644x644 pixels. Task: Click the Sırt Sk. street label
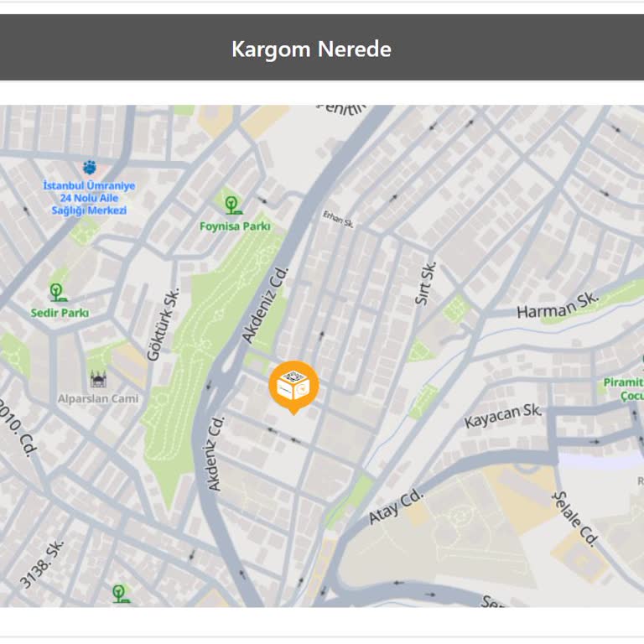[x=425, y=283]
